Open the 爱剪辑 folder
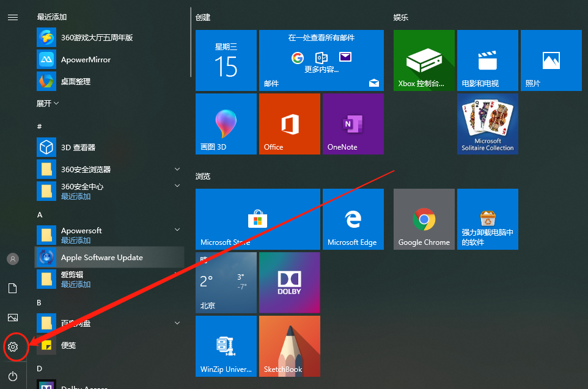 point(109,279)
